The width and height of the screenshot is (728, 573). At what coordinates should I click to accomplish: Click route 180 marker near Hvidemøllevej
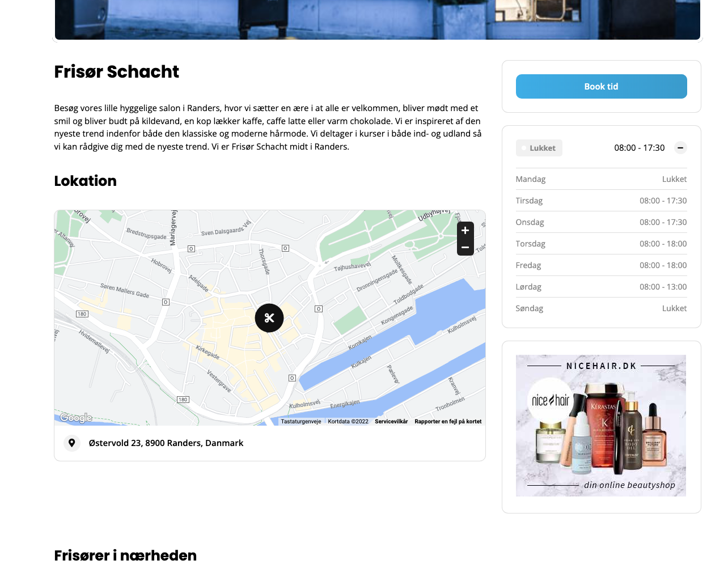tap(82, 314)
